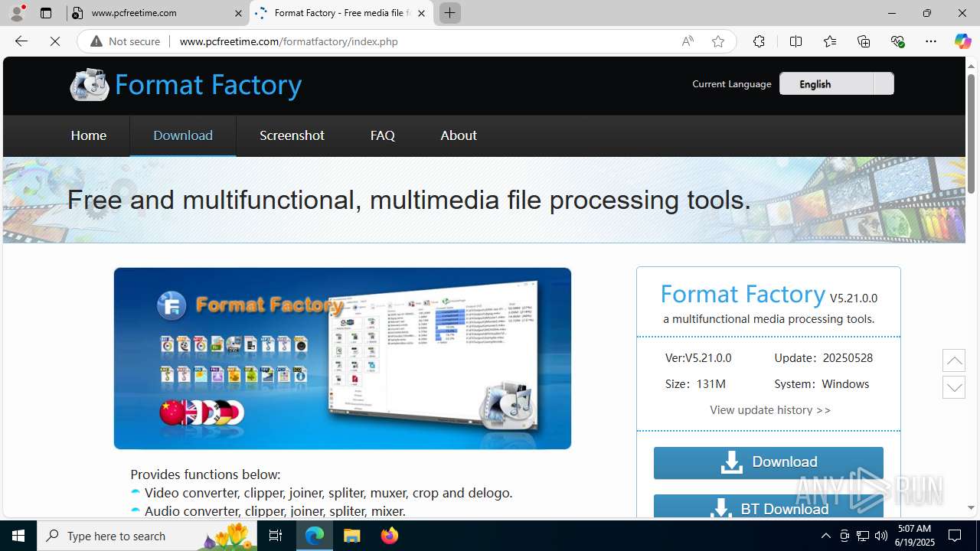Click the 'Size: 131M' text
Viewport: 980px width, 551px height.
695,384
